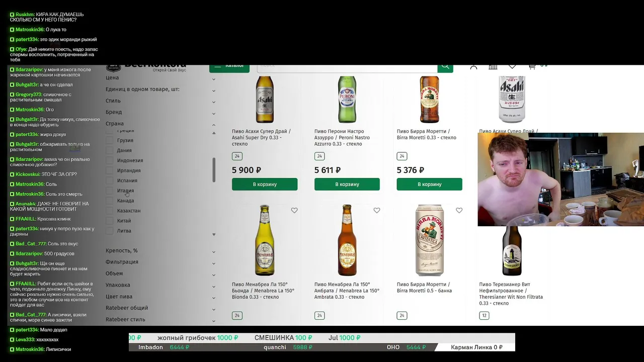Add Menabrea Ambrata to favorites with heart
Viewport: 644px width, 362px height.
pyautogui.click(x=377, y=211)
